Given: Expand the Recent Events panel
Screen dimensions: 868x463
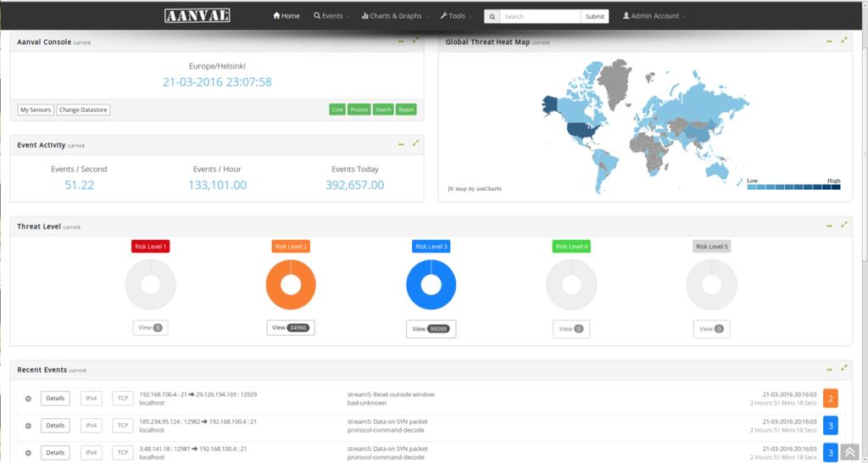Looking at the screenshot, I should 843,368.
